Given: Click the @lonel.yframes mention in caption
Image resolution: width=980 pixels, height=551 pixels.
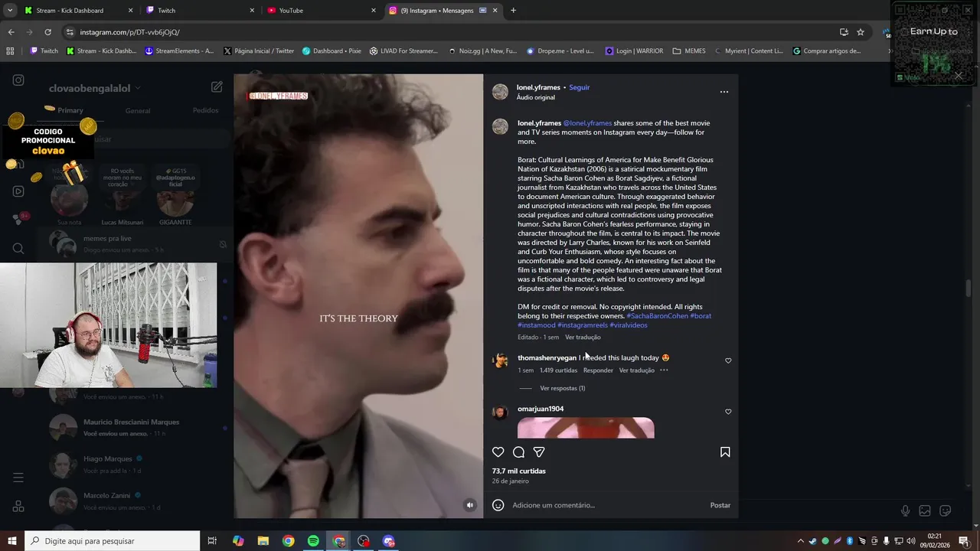Looking at the screenshot, I should pos(587,123).
